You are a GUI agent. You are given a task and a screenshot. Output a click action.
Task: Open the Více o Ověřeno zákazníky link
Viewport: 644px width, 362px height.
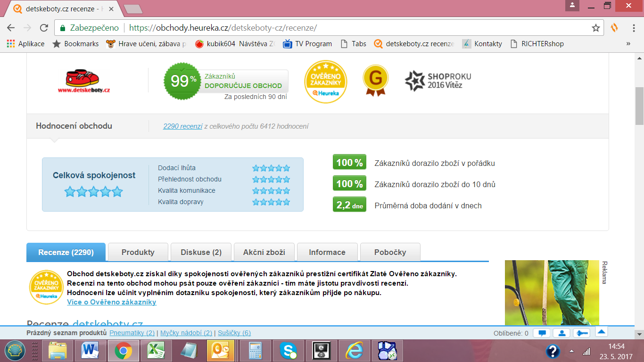click(x=112, y=302)
